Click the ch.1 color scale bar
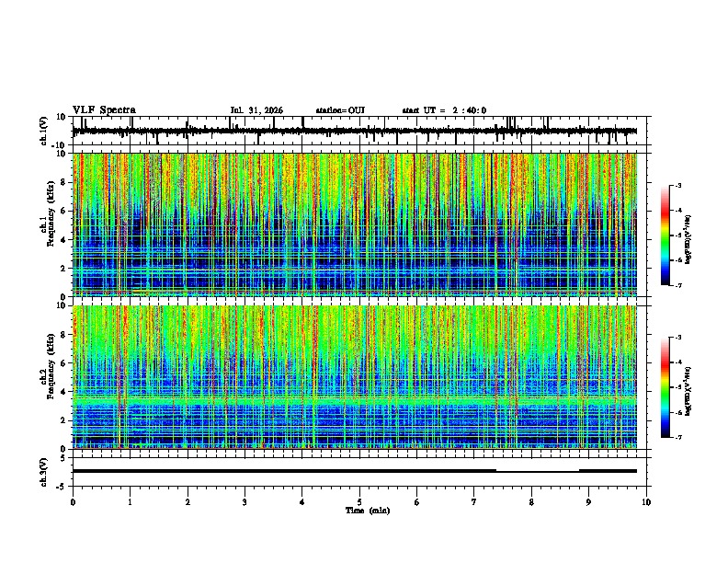Screen dimensions: 728x563 click(x=665, y=236)
